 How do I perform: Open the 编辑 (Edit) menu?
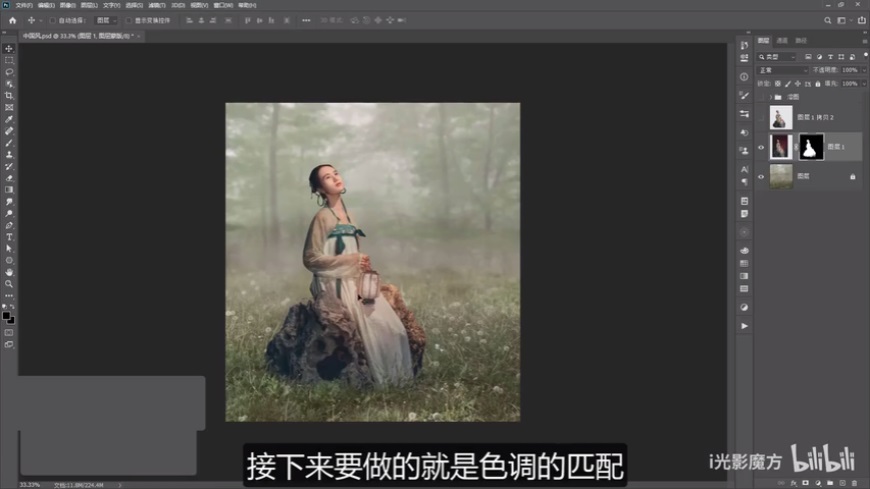(46, 5)
